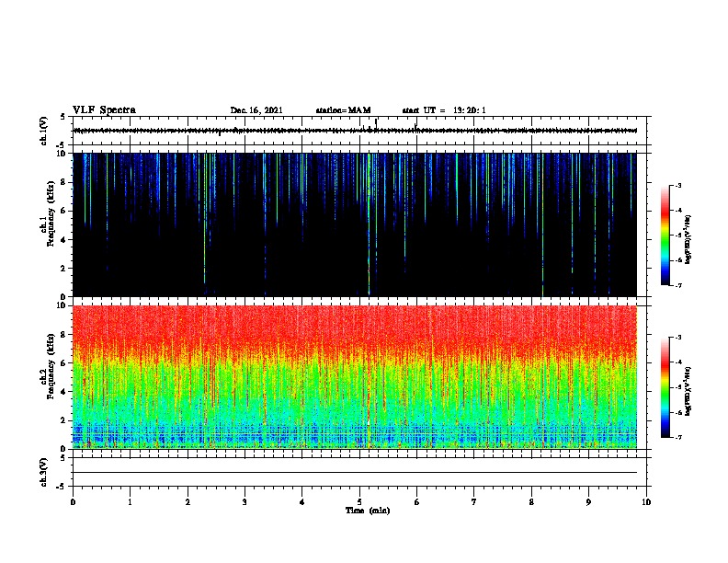
Task: Click time axis tick label "9"
Action: [x=588, y=502]
